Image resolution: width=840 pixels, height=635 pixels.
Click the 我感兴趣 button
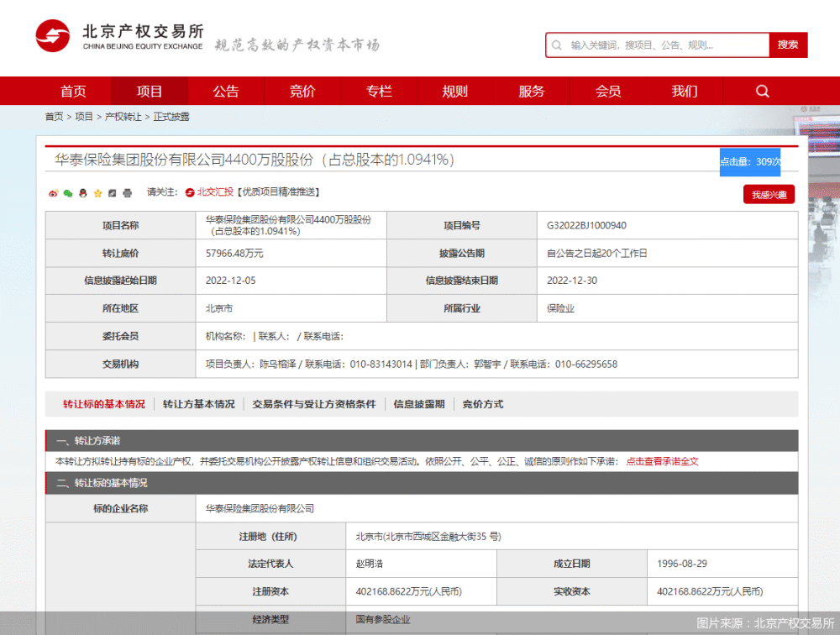(x=769, y=195)
